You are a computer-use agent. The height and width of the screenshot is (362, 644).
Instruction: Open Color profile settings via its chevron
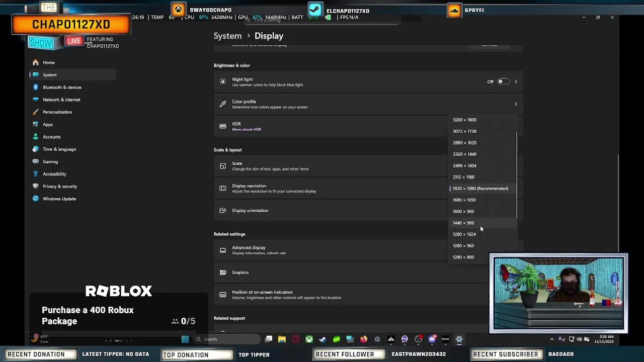pyautogui.click(x=516, y=104)
